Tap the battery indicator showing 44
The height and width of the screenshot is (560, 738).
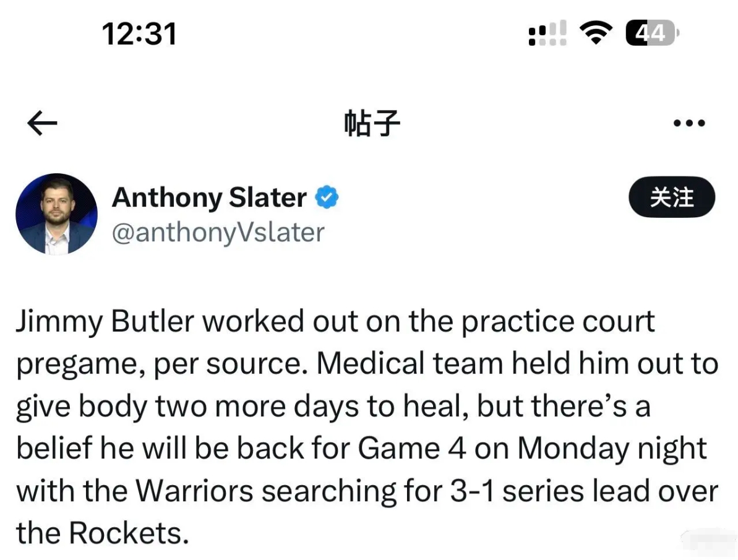coord(653,33)
